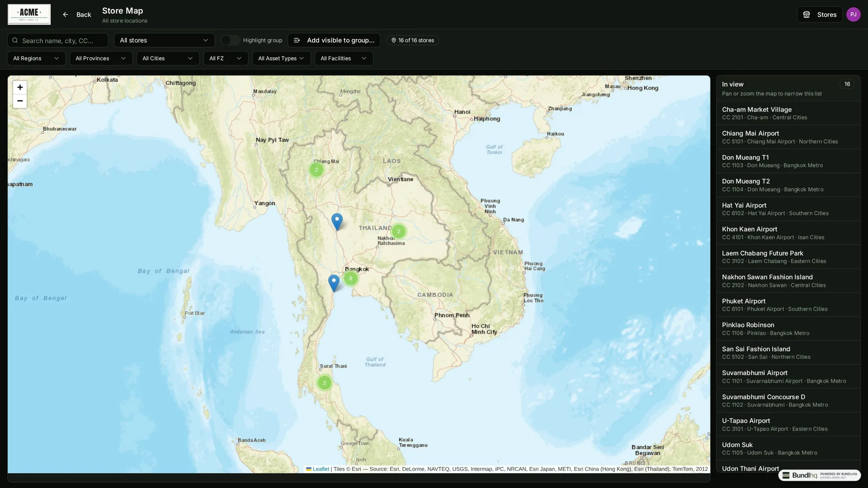Go back using the Back arrow
This screenshot has height=488, width=868.
pos(76,14)
